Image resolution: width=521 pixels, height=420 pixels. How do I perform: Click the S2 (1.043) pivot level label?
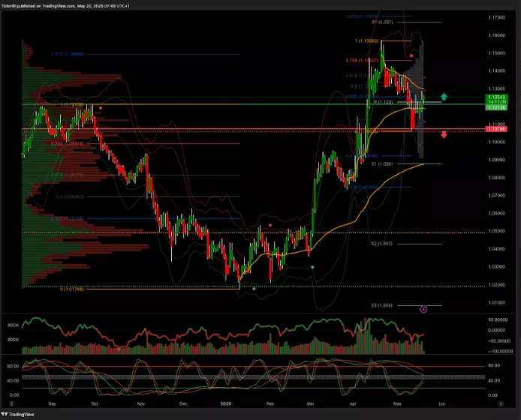coord(381,243)
